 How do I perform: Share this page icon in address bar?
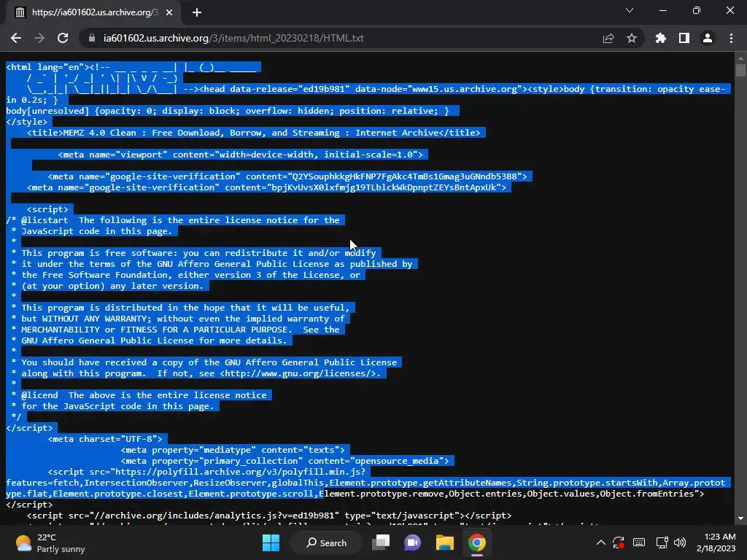(608, 38)
